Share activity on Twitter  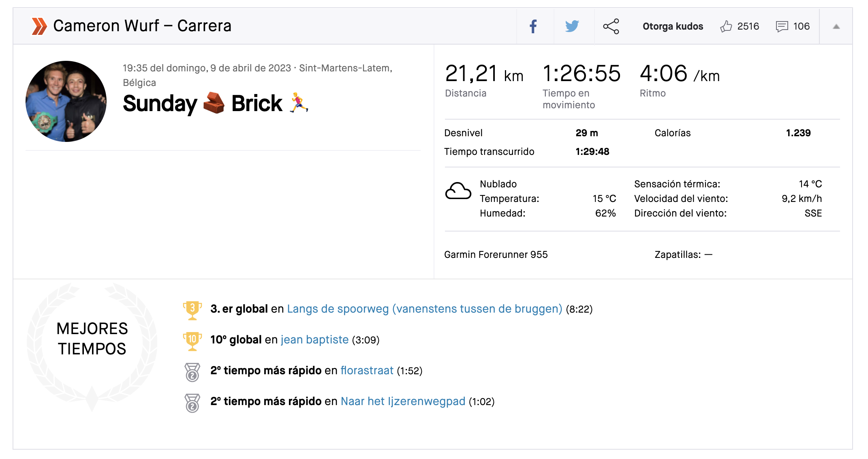coord(572,26)
